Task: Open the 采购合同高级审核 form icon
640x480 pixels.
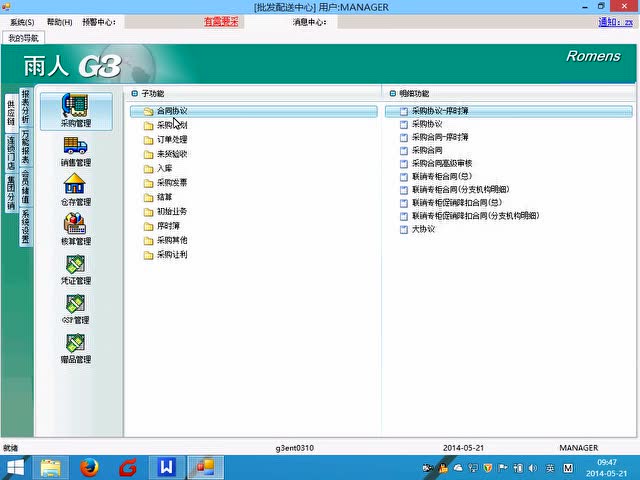Action: pyautogui.click(x=404, y=164)
